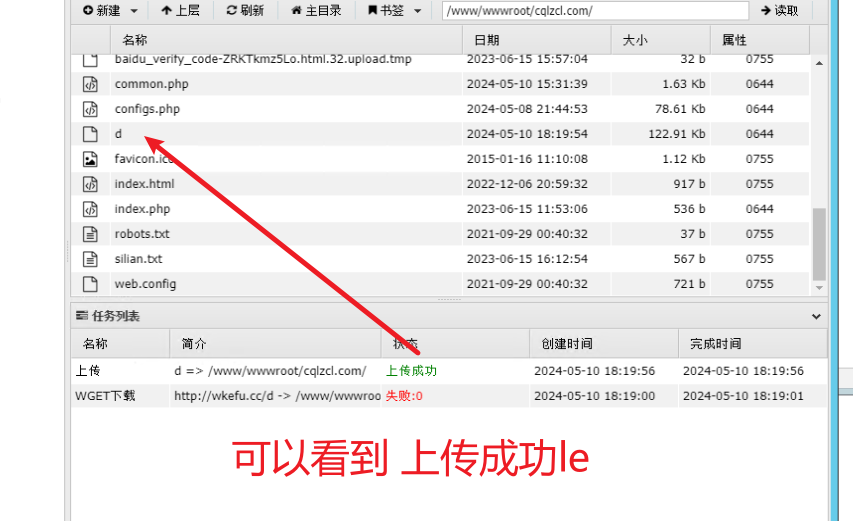Click the web.config file icon
This screenshot has width=853, height=521.
point(90,284)
